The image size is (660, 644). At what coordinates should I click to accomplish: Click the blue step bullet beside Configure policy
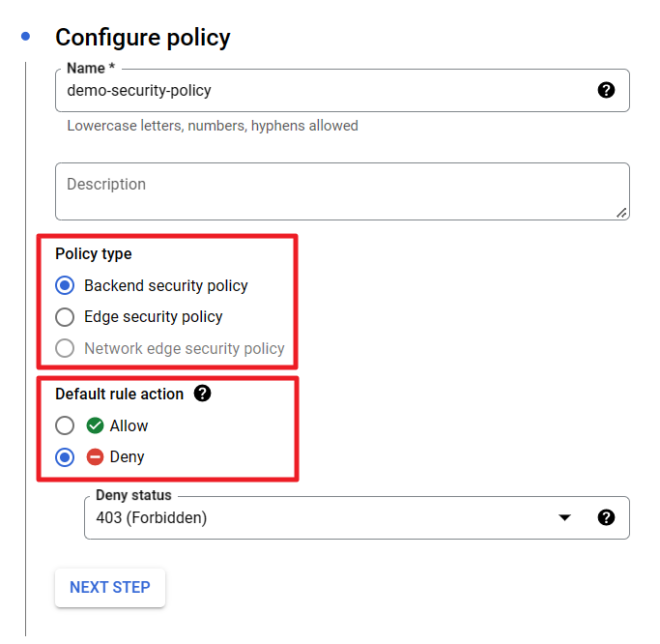click(25, 37)
